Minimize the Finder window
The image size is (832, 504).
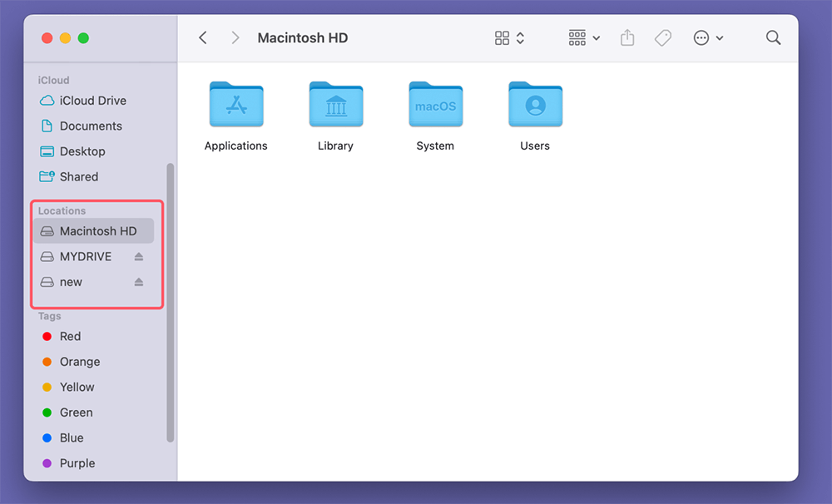pyautogui.click(x=65, y=38)
